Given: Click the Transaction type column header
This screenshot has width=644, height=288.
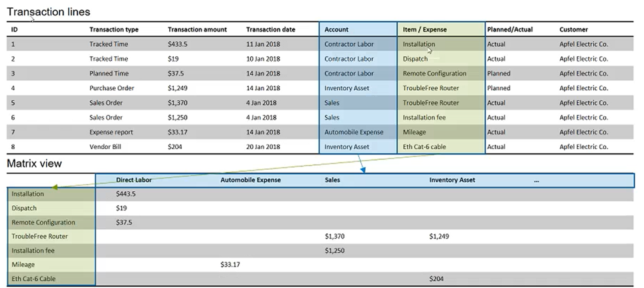Looking at the screenshot, I should pos(114,29).
